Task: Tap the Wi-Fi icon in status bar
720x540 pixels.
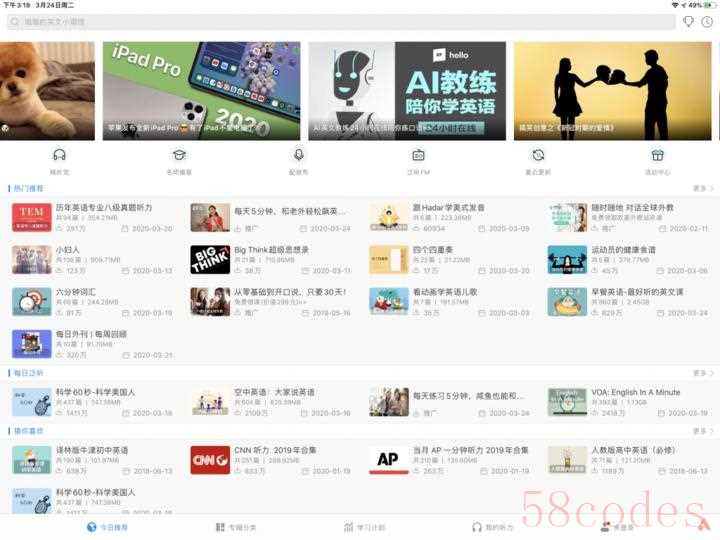Action: click(675, 5)
